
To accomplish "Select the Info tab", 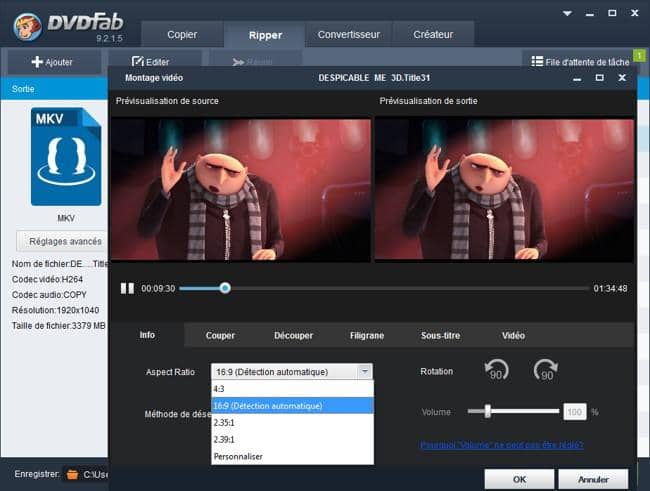I will click(147, 335).
